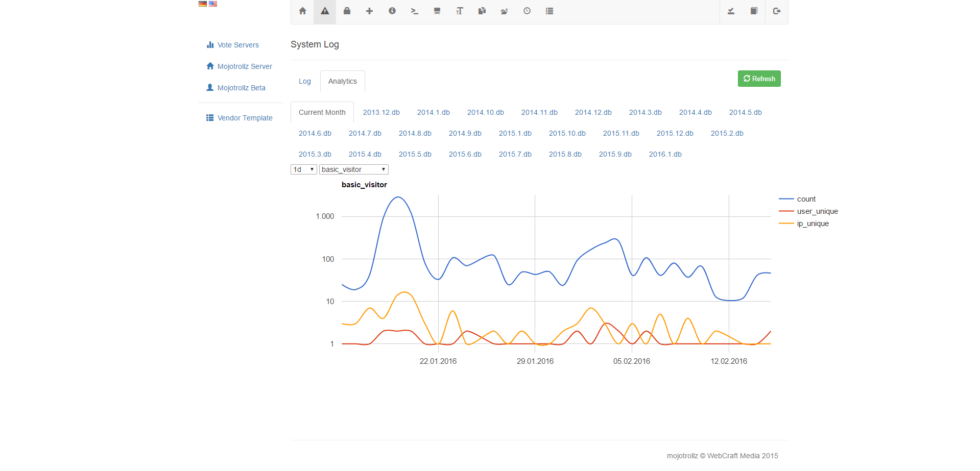Viewport: 980px width, 471px height.
Task: Select the German flag language icon
Action: tap(203, 4)
